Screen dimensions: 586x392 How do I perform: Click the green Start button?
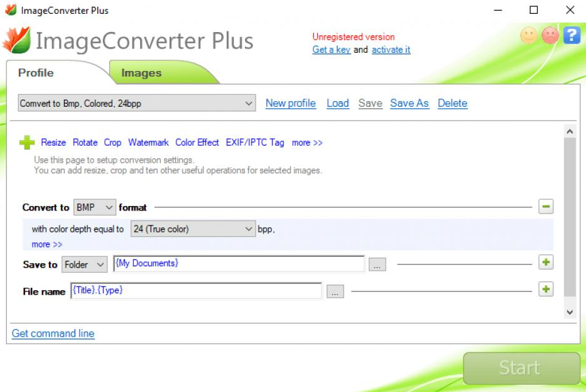[x=521, y=367]
